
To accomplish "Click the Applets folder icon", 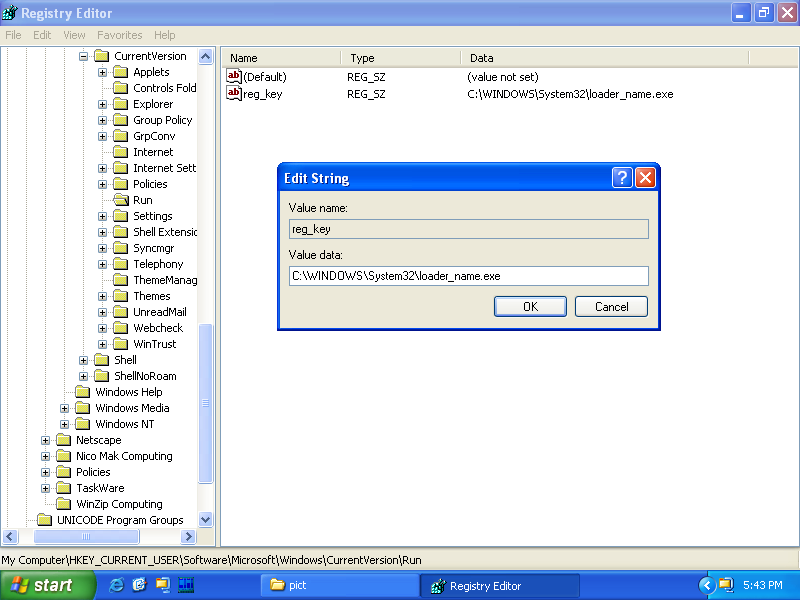I will (120, 72).
